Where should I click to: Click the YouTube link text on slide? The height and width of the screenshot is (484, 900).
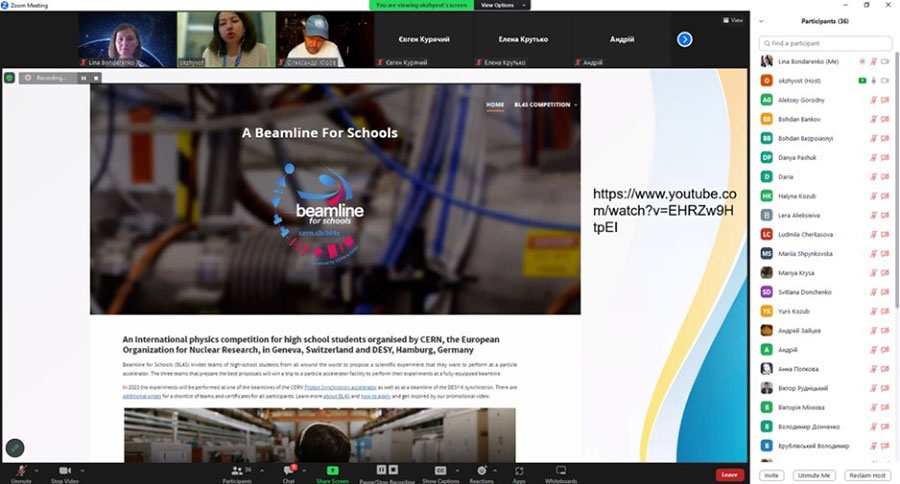(x=664, y=210)
